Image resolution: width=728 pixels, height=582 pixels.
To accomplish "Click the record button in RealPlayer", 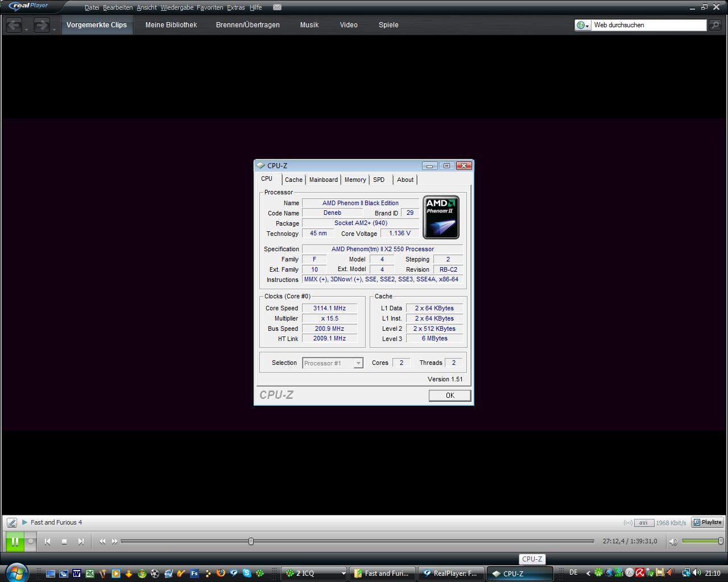I will pyautogui.click(x=31, y=542).
